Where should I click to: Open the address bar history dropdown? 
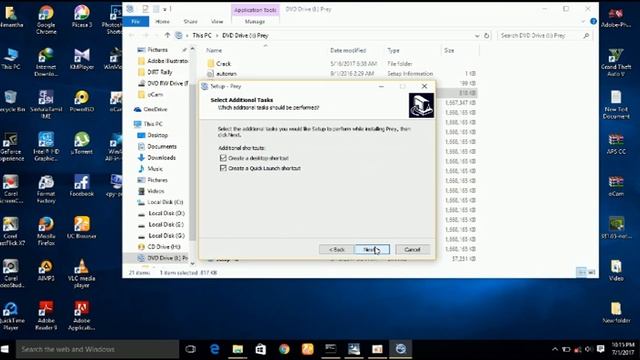[x=477, y=36]
